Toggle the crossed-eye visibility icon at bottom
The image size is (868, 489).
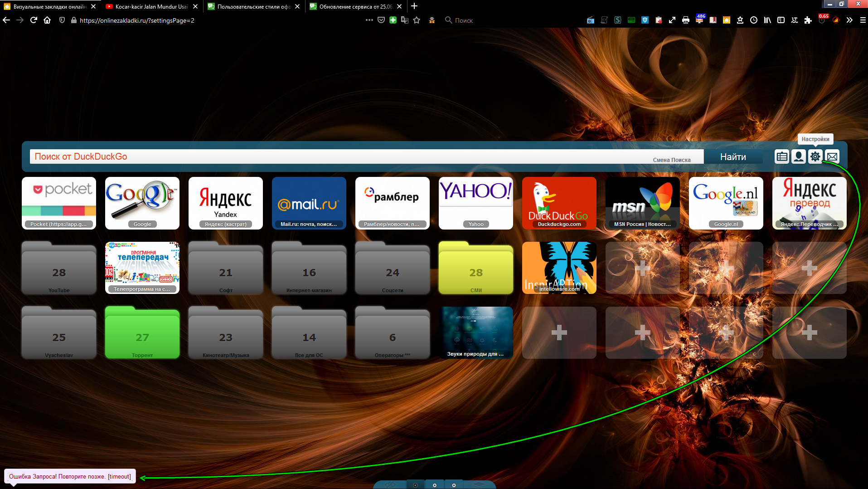pyautogui.click(x=390, y=485)
